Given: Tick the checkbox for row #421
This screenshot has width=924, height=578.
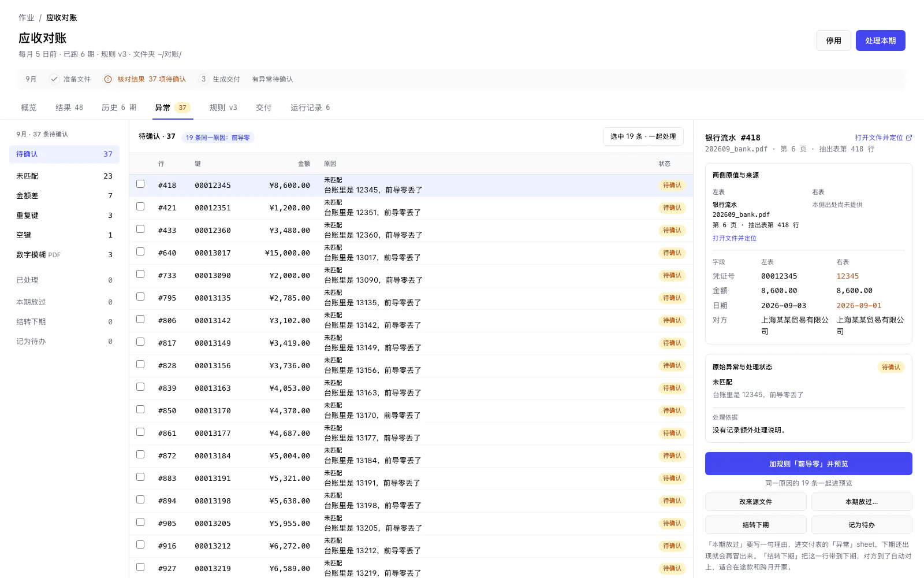Looking at the screenshot, I should click(x=140, y=206).
